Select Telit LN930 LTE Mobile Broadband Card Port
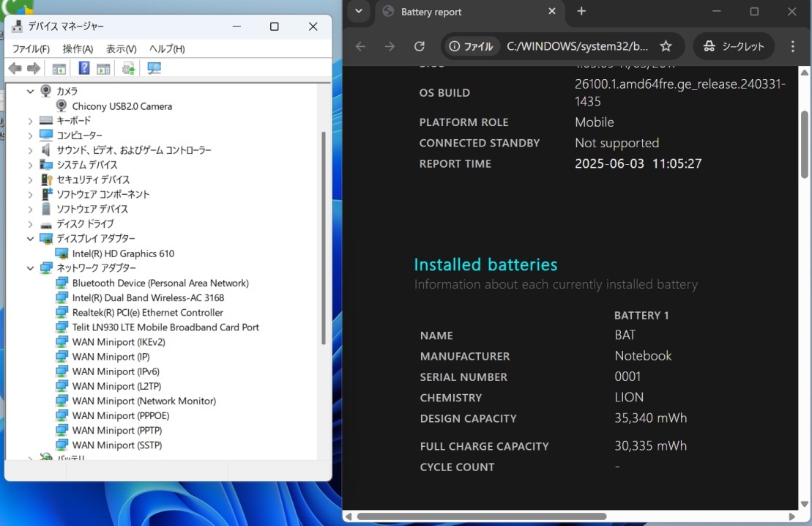The height and width of the screenshot is (526, 812). pyautogui.click(x=165, y=327)
